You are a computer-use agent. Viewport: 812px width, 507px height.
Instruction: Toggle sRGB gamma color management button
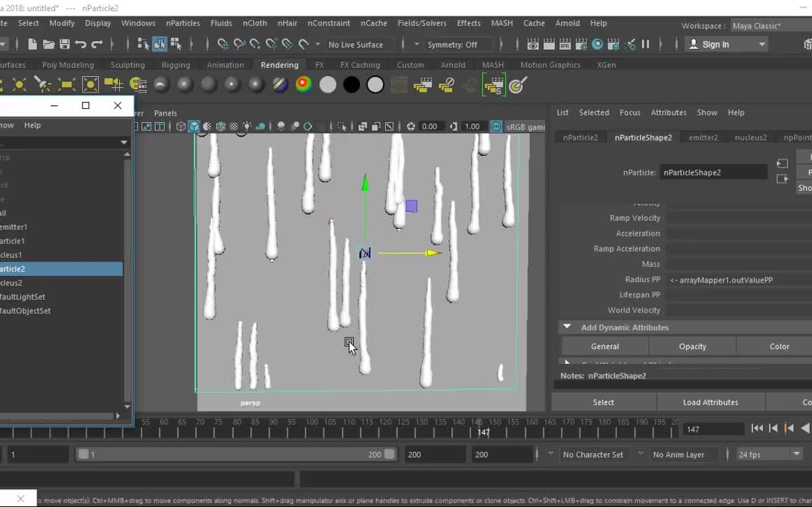(x=496, y=127)
